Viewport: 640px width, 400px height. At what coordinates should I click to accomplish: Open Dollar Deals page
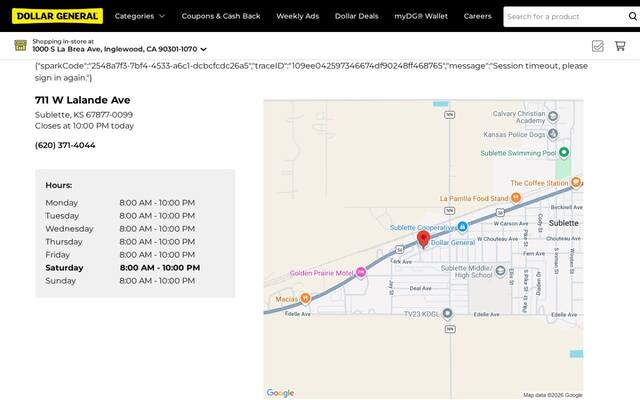(x=357, y=16)
